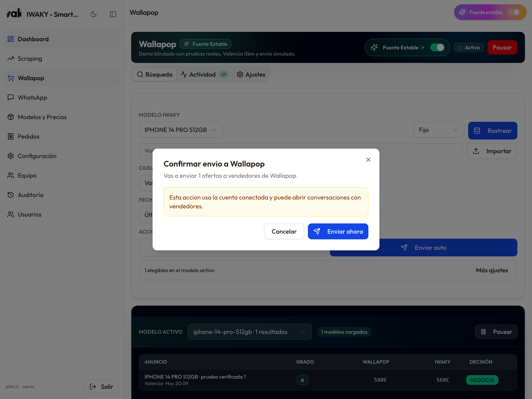Click the sparkle icon in the purple Fuente estable pill

462,12
